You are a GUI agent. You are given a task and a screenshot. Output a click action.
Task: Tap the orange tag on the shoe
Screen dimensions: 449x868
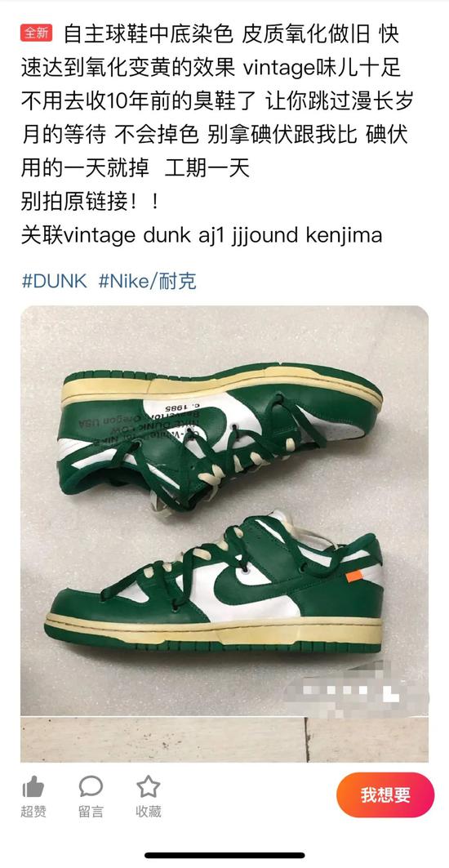click(x=354, y=576)
